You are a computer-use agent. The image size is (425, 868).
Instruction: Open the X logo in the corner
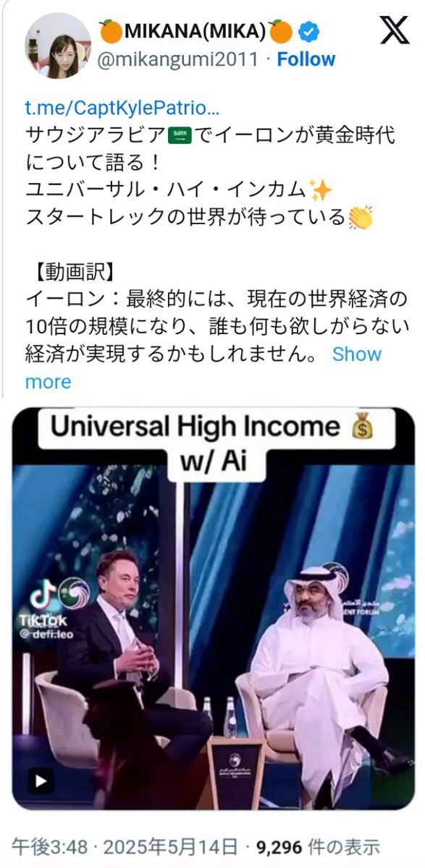[395, 30]
